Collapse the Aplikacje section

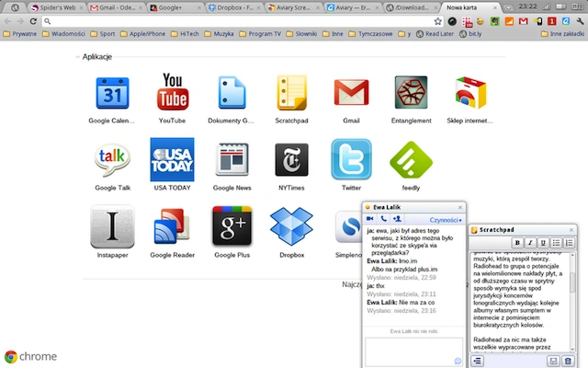pos(77,57)
